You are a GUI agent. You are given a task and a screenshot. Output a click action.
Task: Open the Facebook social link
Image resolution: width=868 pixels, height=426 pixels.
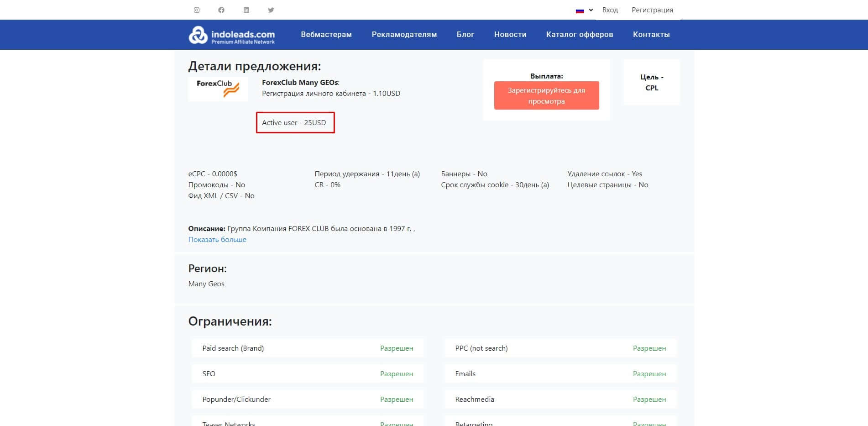[x=221, y=10]
